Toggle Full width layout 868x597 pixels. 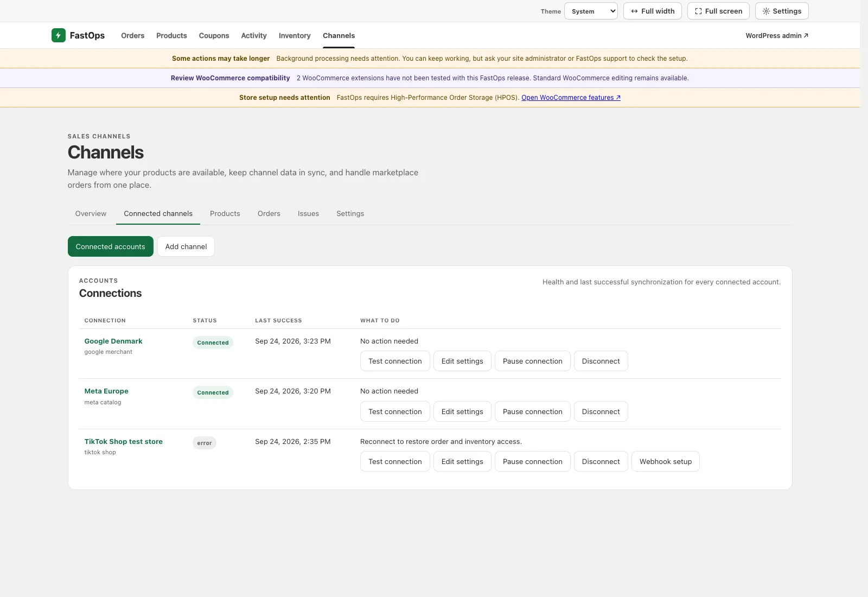point(653,11)
